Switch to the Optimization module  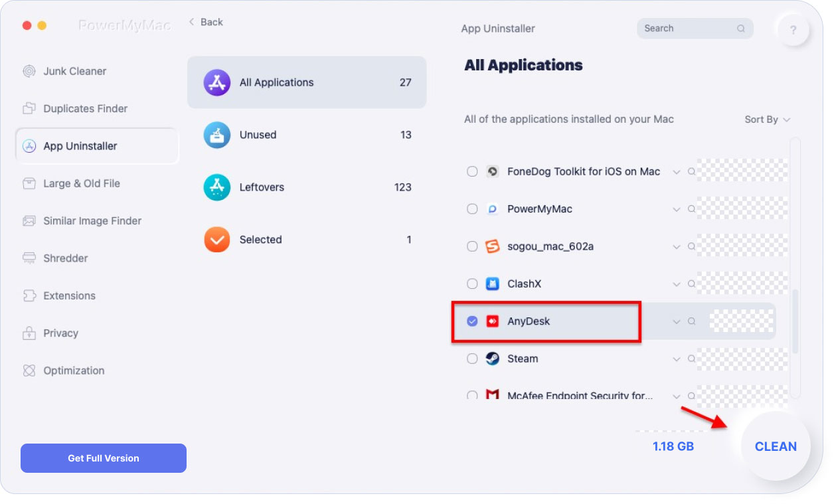click(97, 371)
